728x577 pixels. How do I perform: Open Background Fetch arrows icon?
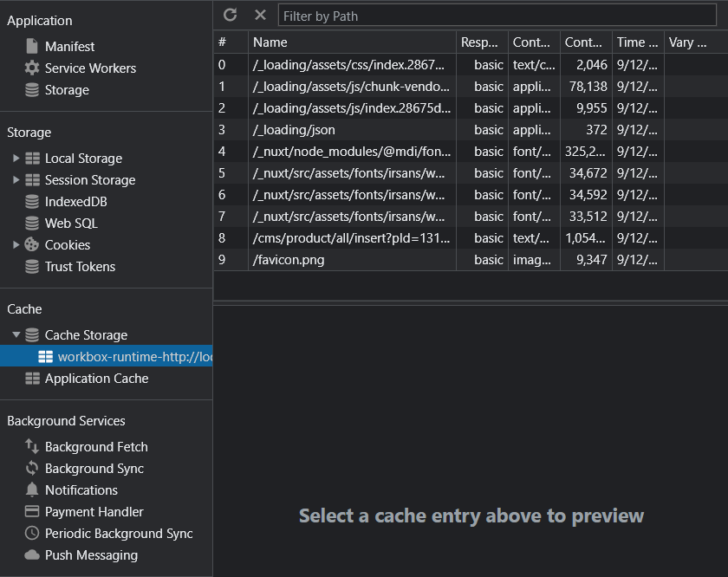coord(32,447)
